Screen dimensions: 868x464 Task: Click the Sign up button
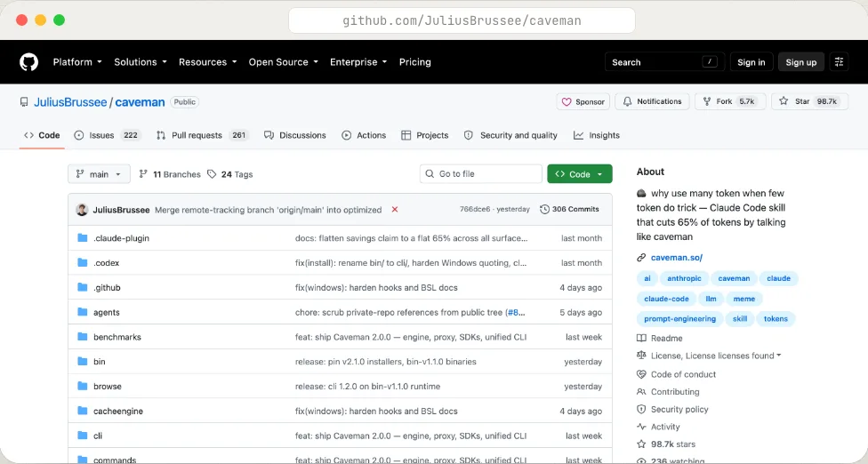click(801, 62)
